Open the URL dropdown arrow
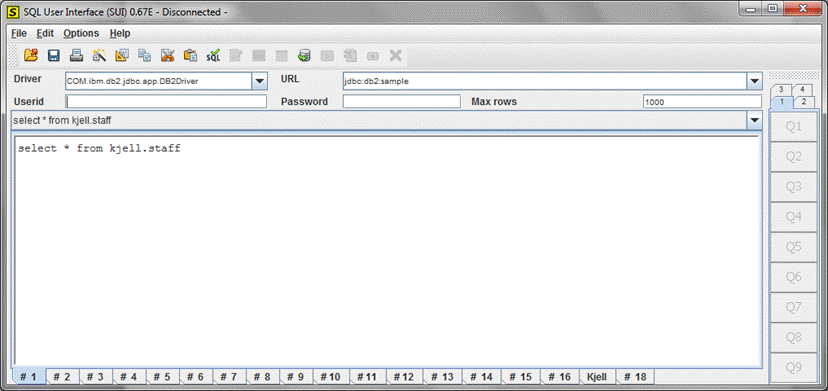828x391 pixels. tap(755, 81)
